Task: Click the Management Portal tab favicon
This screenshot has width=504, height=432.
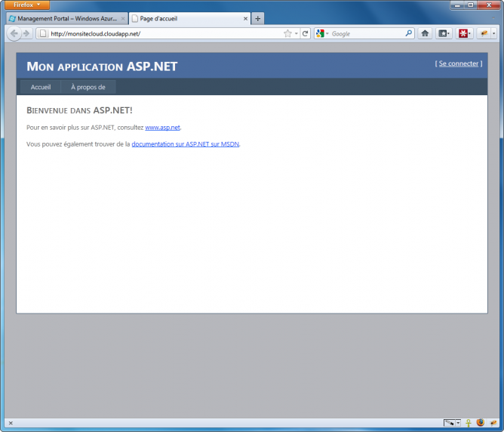Action: [12, 19]
